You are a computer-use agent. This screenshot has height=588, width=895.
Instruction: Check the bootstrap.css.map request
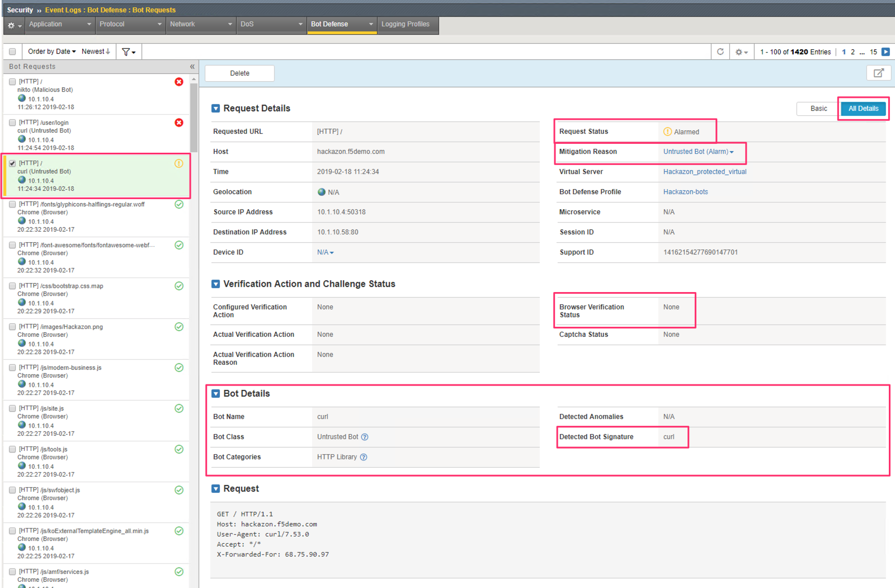tap(12, 286)
